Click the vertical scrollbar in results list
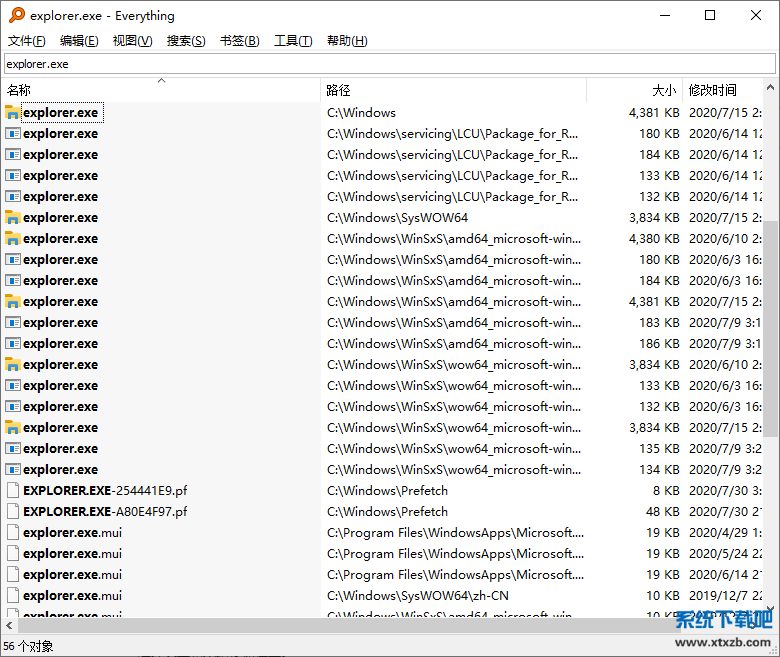The width and height of the screenshot is (780, 657). pos(771,330)
